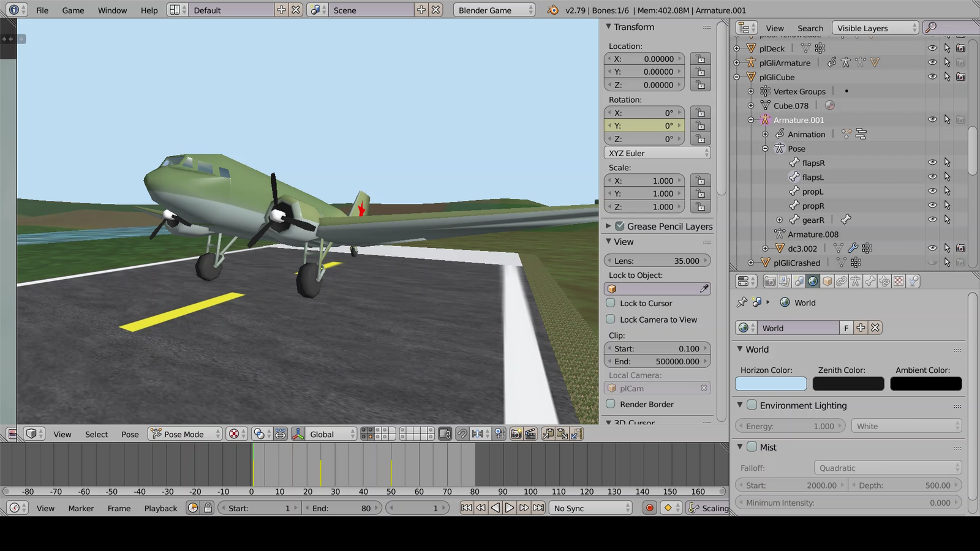Open the Pose Mode dropdown
This screenshot has height=551, width=980.
[186, 433]
